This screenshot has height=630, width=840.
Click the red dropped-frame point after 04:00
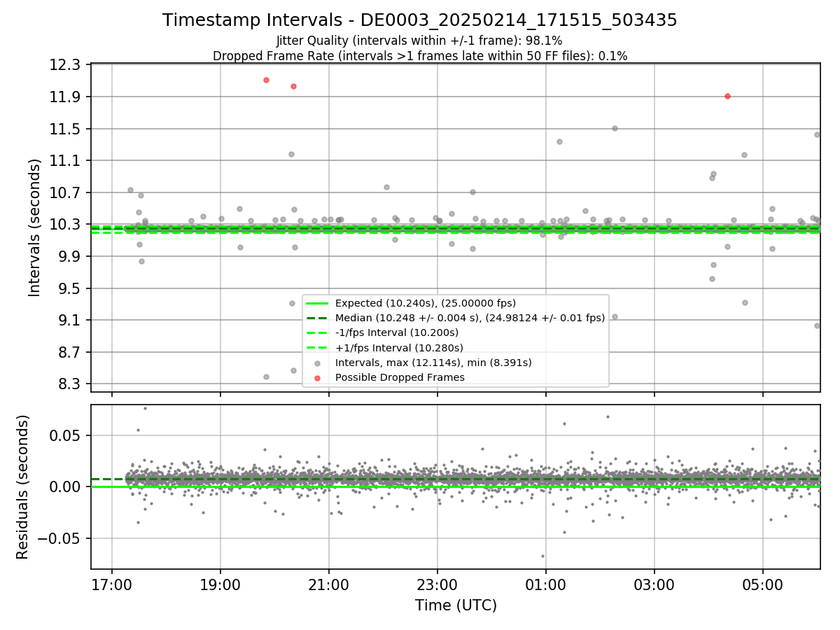coord(727,96)
